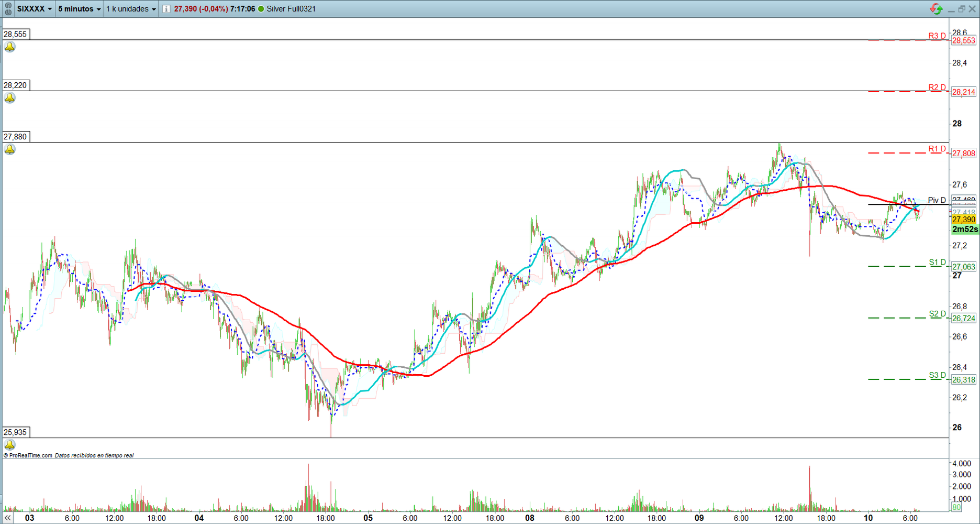This screenshot has width=980, height=524.
Task: Click the 28,555 alert level label
Action: coord(16,34)
